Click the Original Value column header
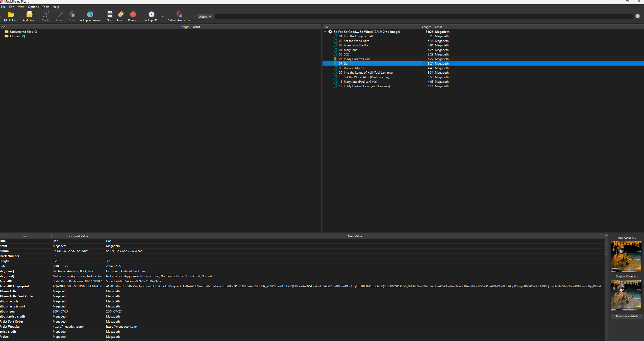 click(x=79, y=236)
